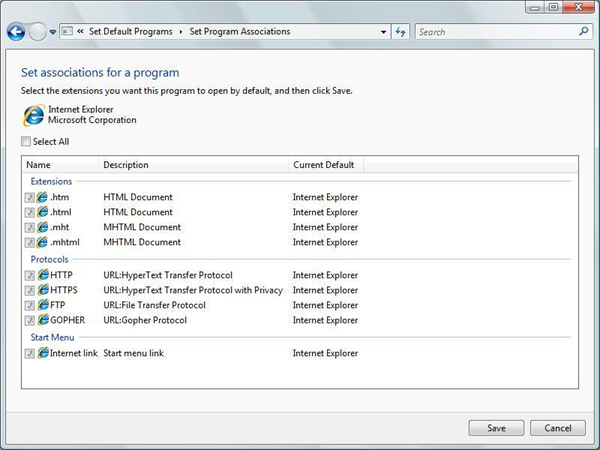
Task: Open the breadcrumb overflow chevron
Action: (80, 32)
